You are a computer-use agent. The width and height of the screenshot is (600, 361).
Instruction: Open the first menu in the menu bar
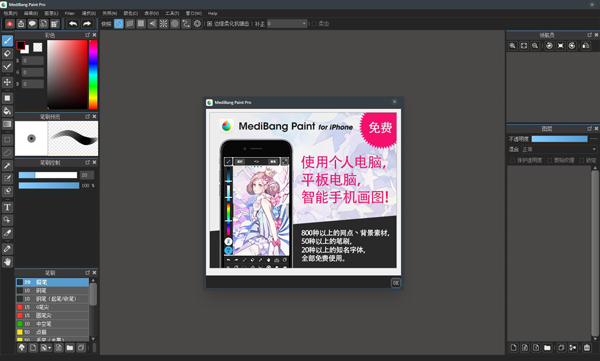pyautogui.click(x=10, y=13)
